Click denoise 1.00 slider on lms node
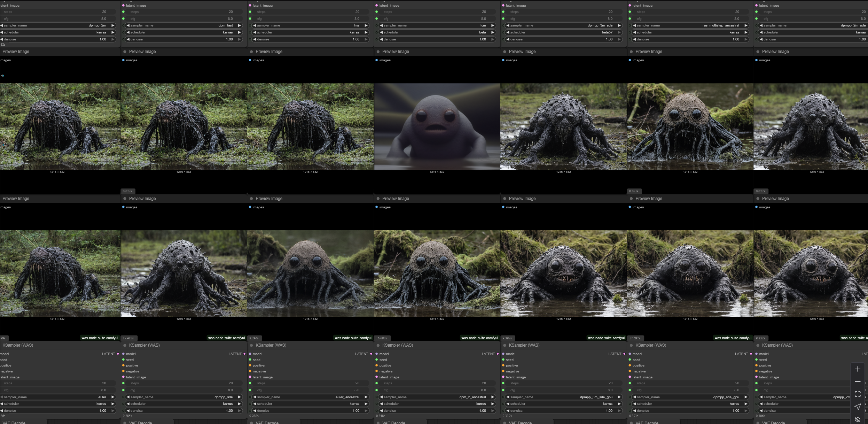This screenshot has width=868, height=424. 310,39
